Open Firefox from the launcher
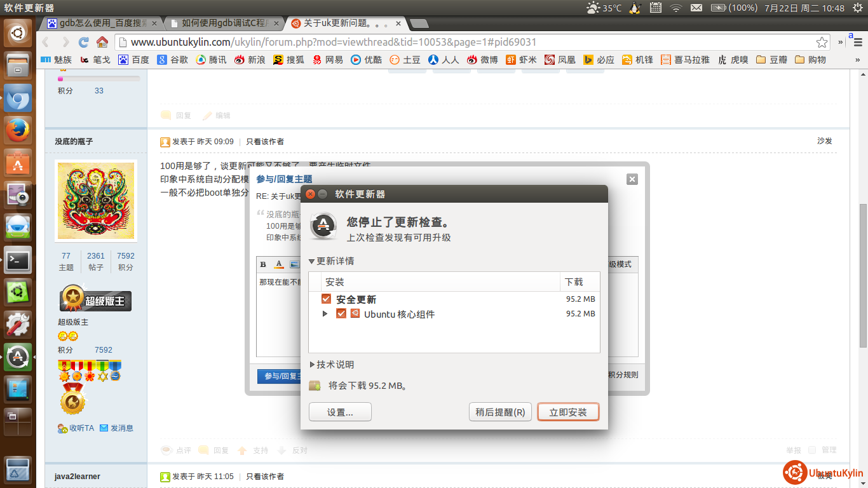Screen dimensions: 868x488 pos(18,131)
